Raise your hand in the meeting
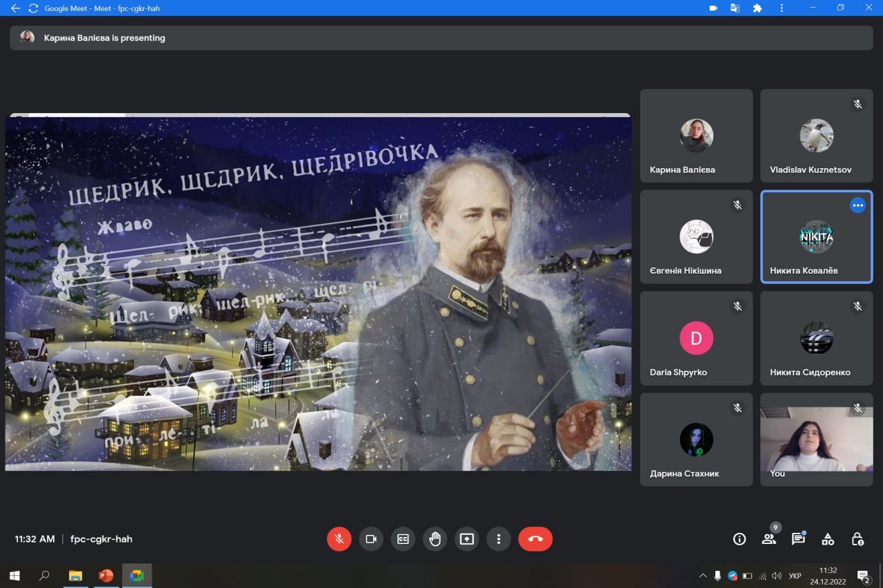Image resolution: width=883 pixels, height=588 pixels. 435,539
